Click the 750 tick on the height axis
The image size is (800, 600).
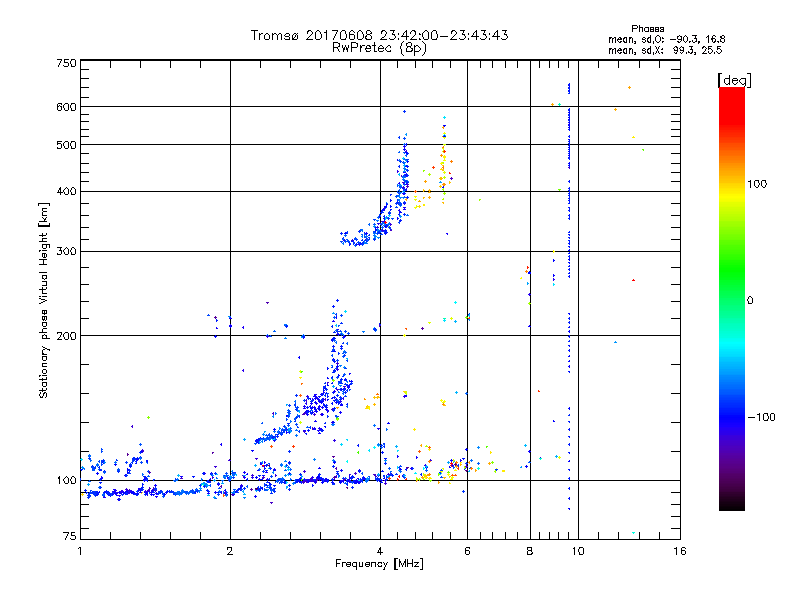click(66, 63)
